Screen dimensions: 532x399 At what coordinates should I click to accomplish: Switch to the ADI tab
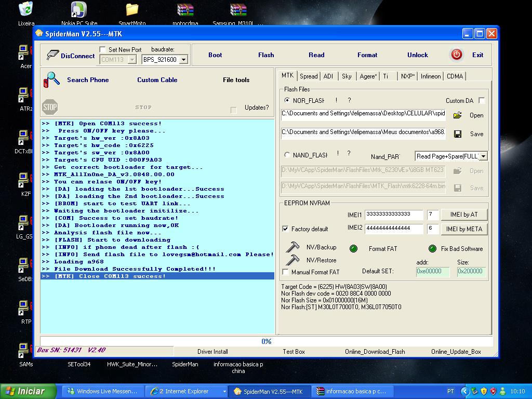328,76
